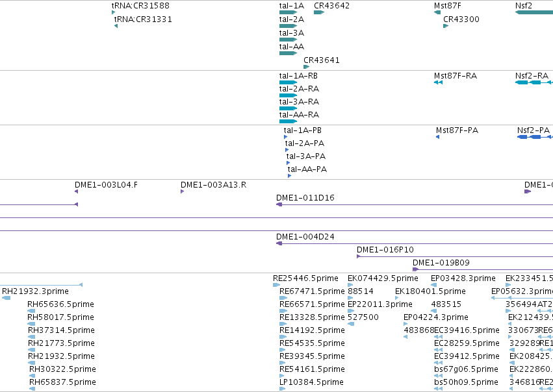Click the tal-2A-PA protein label
553x392 pixels.
point(305,143)
